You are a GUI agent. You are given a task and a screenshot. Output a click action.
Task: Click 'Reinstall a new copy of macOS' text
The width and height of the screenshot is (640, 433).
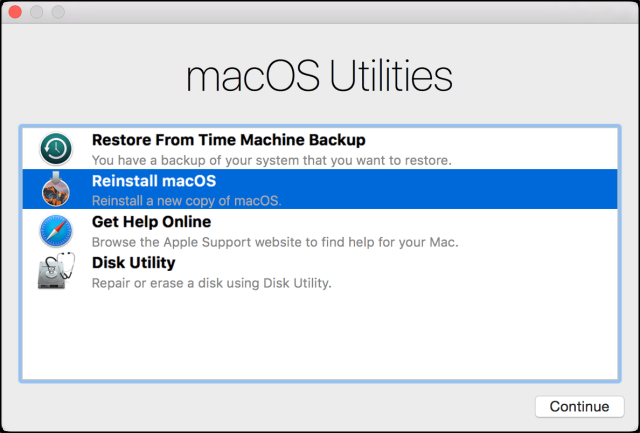point(187,201)
